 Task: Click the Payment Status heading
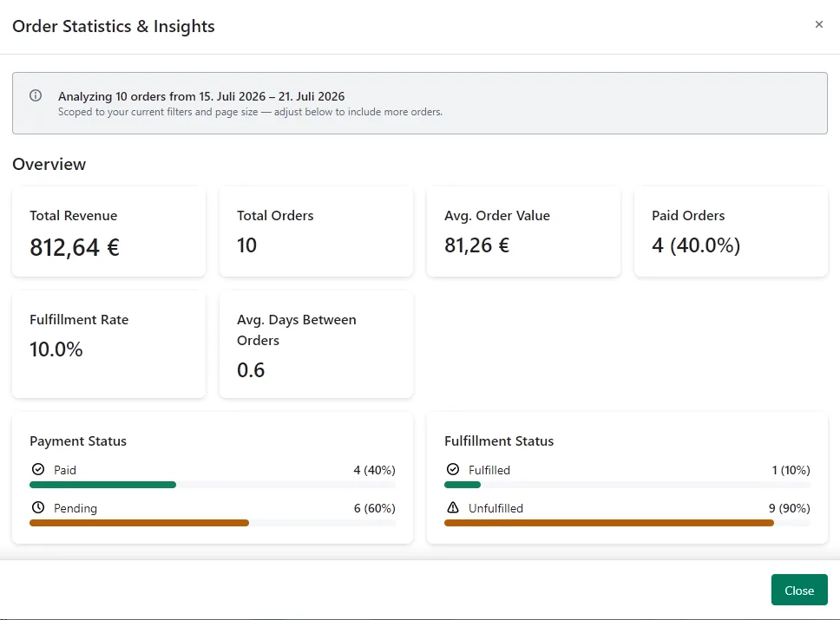click(78, 441)
